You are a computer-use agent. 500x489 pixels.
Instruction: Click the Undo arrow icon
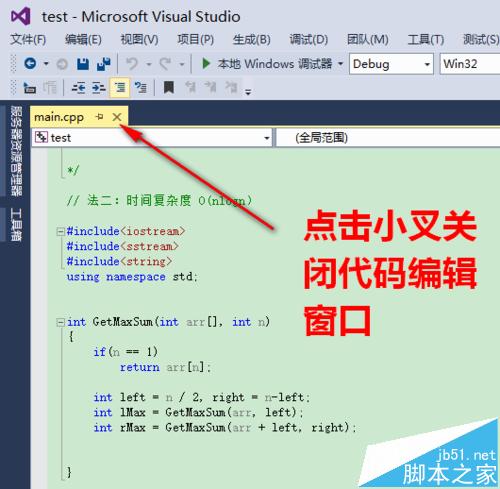click(x=132, y=64)
